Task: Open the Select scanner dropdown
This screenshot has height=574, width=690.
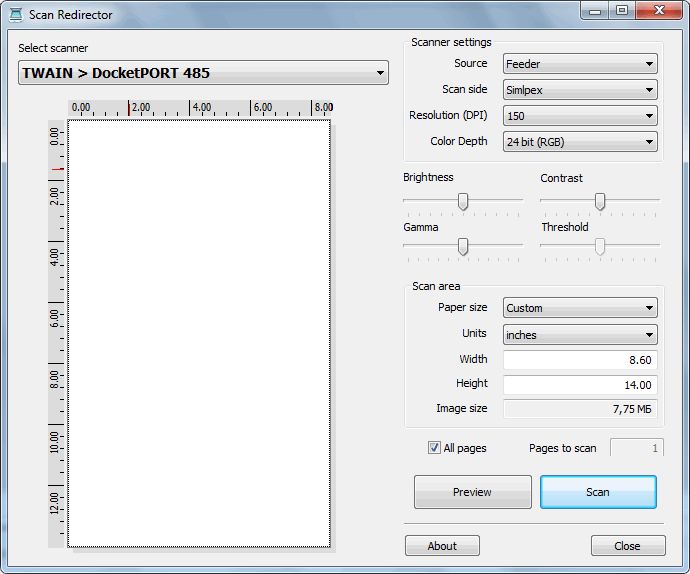Action: pos(203,73)
